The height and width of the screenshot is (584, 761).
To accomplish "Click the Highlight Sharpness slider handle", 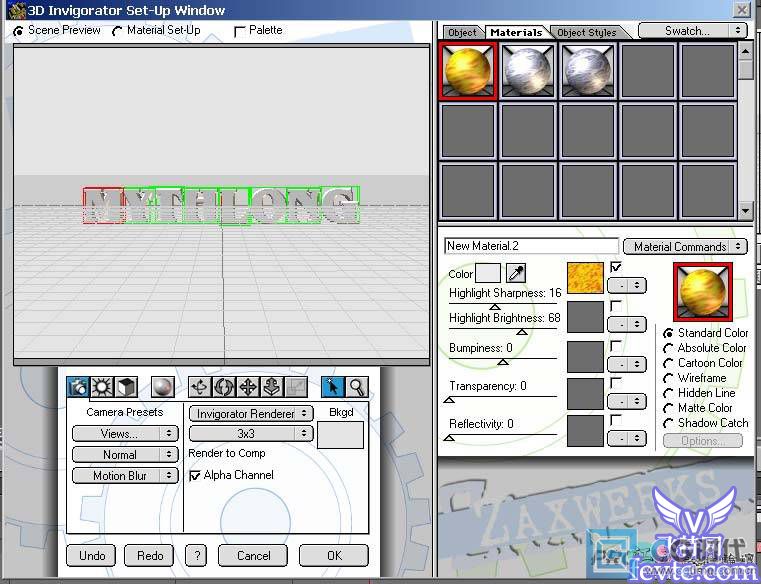I will pos(495,306).
